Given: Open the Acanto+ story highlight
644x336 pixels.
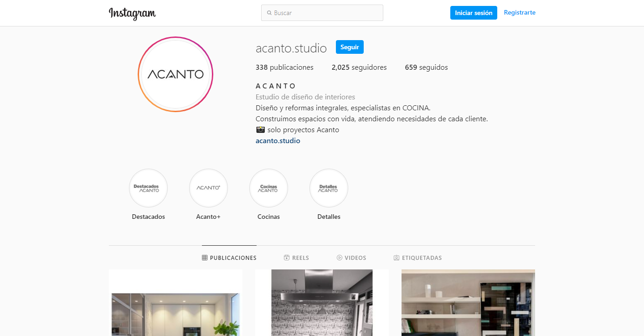Looking at the screenshot, I should coord(208,188).
